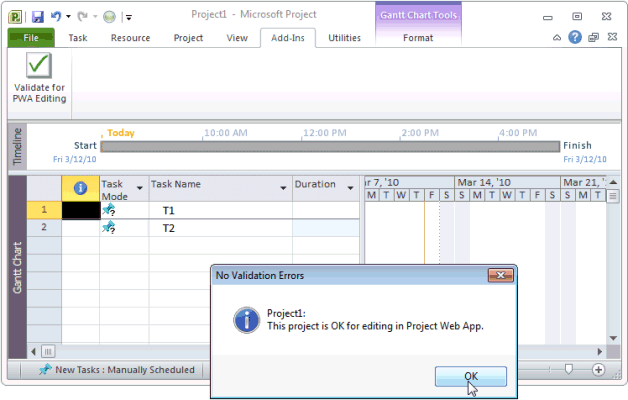Image resolution: width=628 pixels, height=400 pixels.
Task: Click the Mar 21 timescale header
Action: coord(584,183)
